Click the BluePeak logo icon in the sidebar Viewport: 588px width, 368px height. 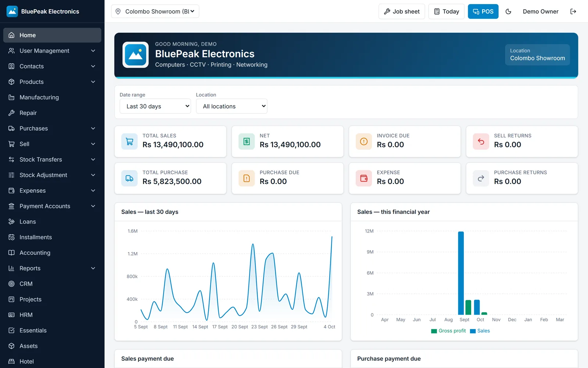tap(12, 11)
